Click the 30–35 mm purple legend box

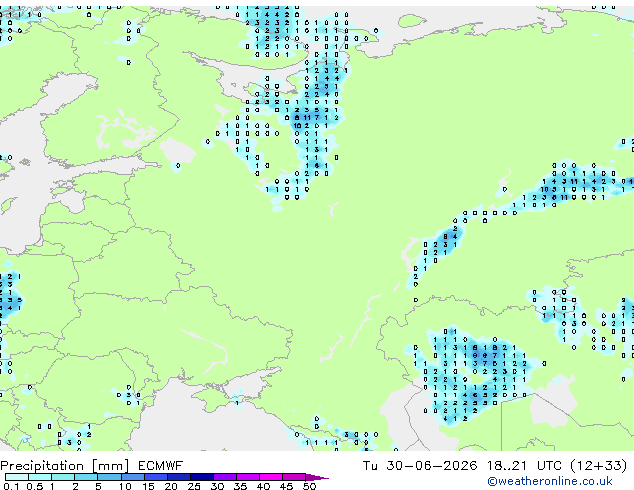[x=225, y=477]
